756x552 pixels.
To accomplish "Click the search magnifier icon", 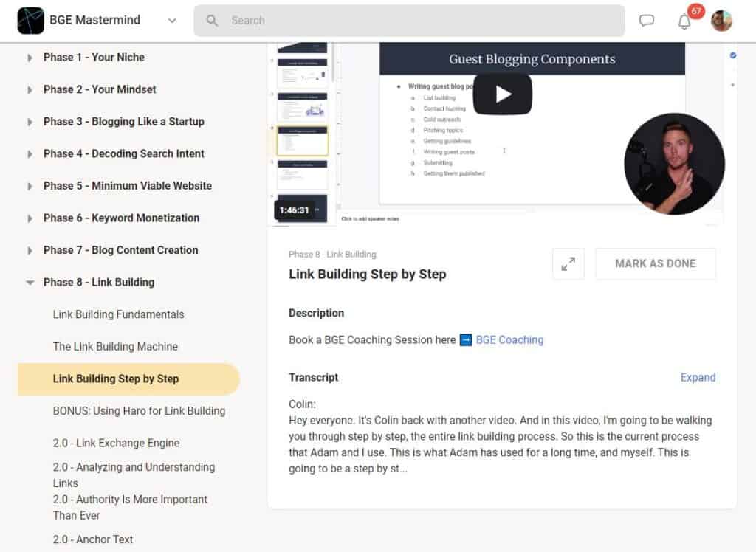I will coord(212,20).
